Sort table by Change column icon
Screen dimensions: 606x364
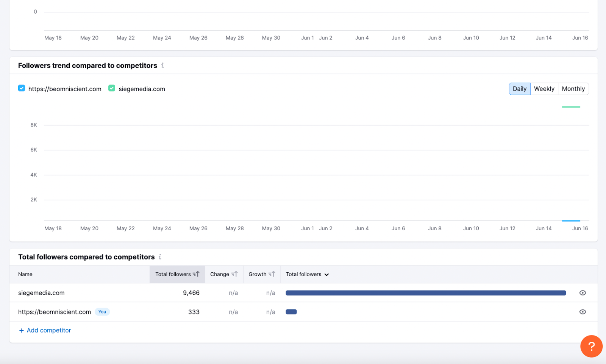click(x=234, y=274)
